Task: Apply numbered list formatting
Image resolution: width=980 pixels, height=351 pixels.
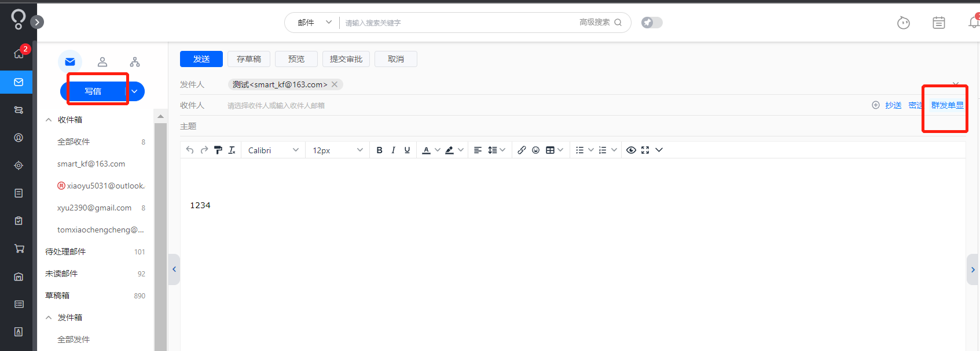Action: [603, 150]
